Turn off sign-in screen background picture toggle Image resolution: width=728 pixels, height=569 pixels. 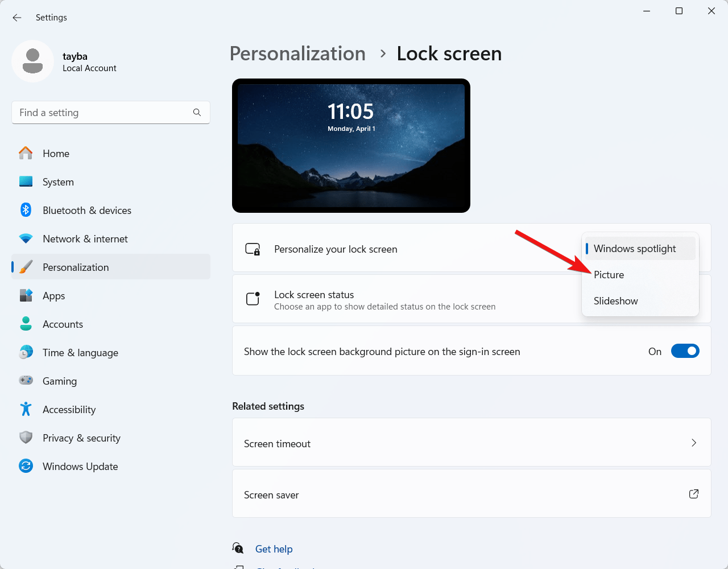(685, 351)
